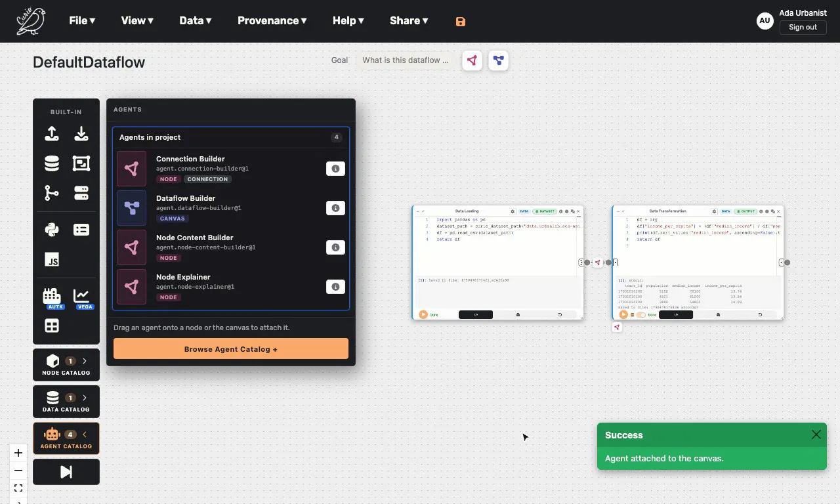Open settings gear on Data Transformation node

[713, 211]
